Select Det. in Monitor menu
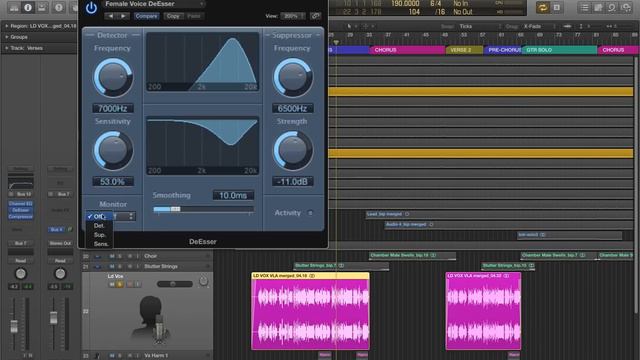Image resolution: width=640 pixels, height=360 pixels. (99, 226)
